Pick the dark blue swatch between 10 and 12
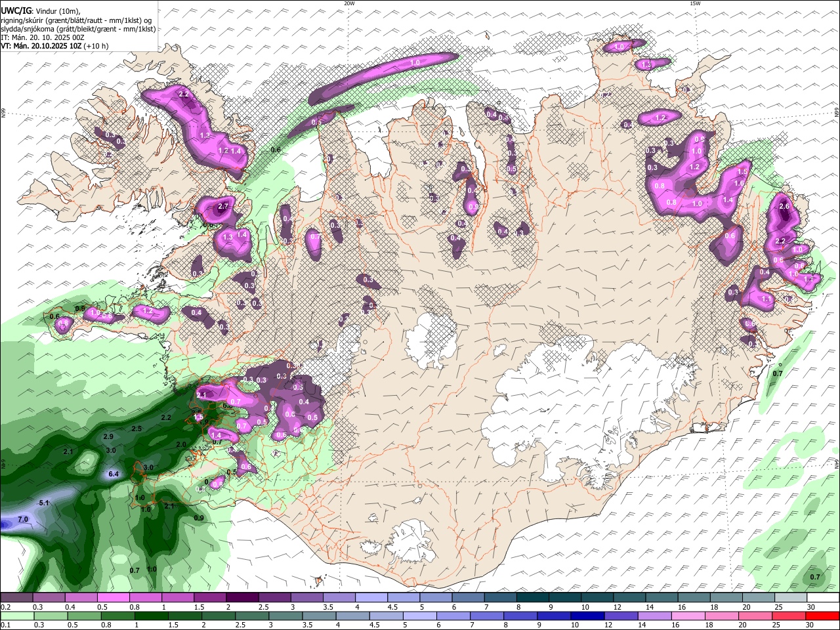The width and height of the screenshot is (840, 630). click(x=587, y=616)
